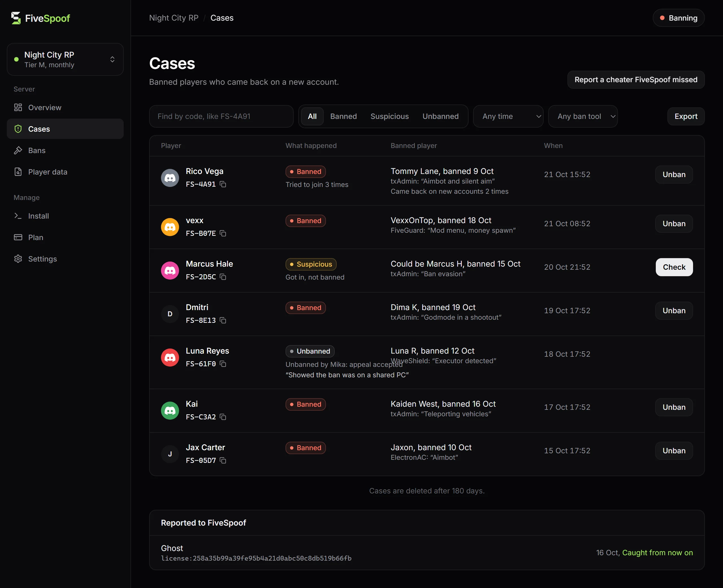The image size is (723, 588).
Task: Click Rico Vega's Banned status badge
Action: click(x=306, y=171)
